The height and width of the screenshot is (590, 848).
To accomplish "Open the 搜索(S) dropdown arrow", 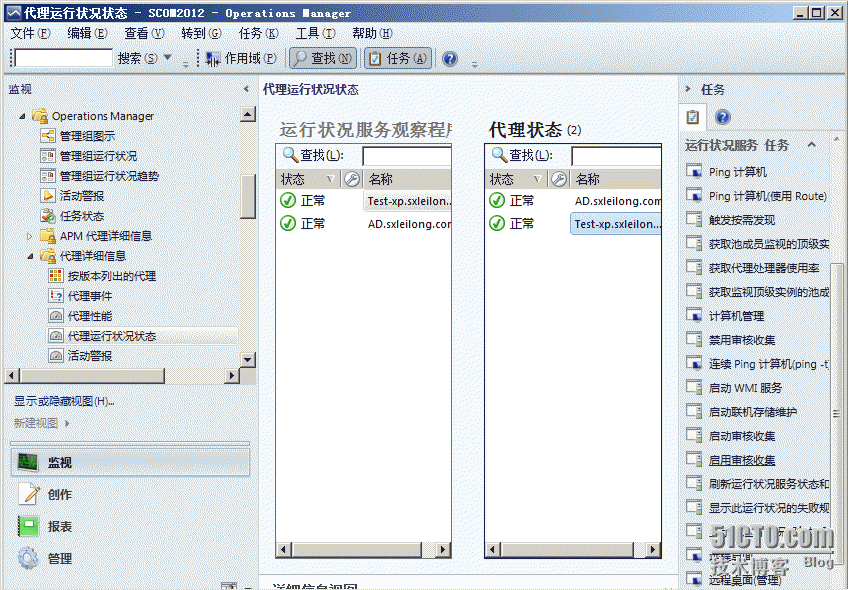I will pos(168,57).
